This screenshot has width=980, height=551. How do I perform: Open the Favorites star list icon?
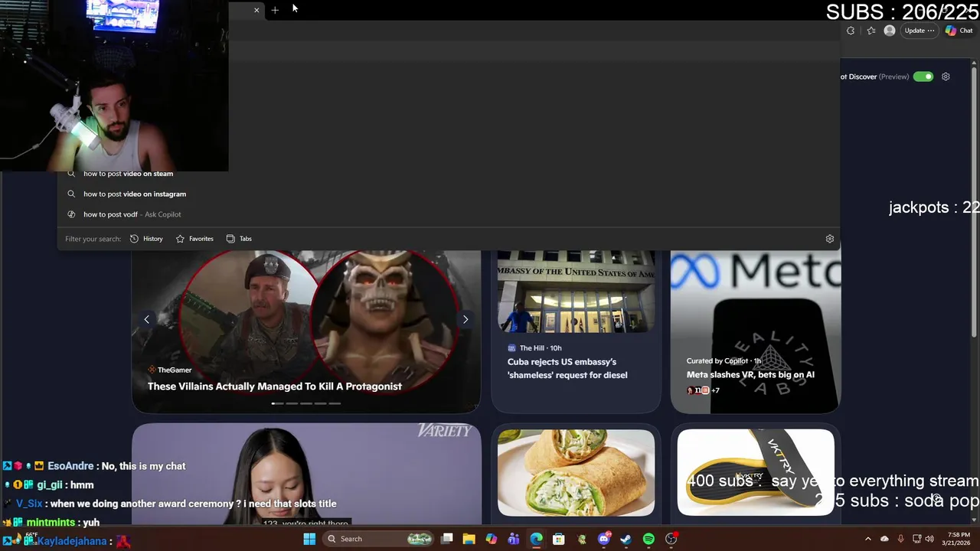[x=871, y=31]
